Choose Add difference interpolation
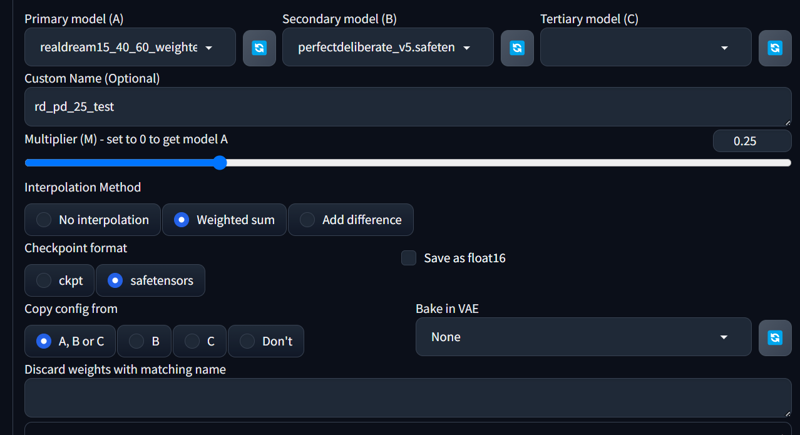 (351, 220)
